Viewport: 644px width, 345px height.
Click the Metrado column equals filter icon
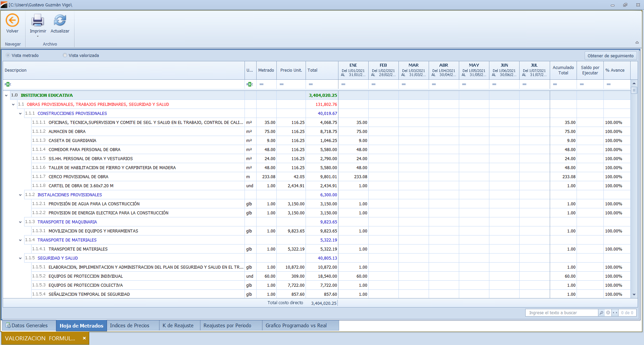point(261,84)
